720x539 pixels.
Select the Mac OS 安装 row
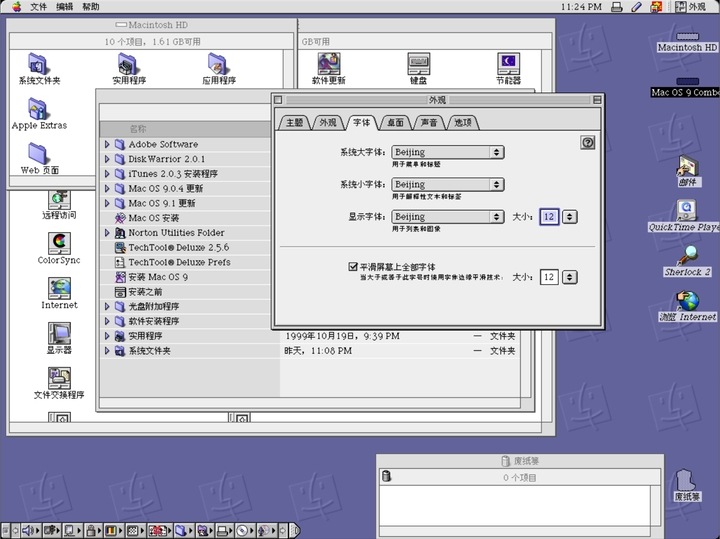(x=186, y=218)
